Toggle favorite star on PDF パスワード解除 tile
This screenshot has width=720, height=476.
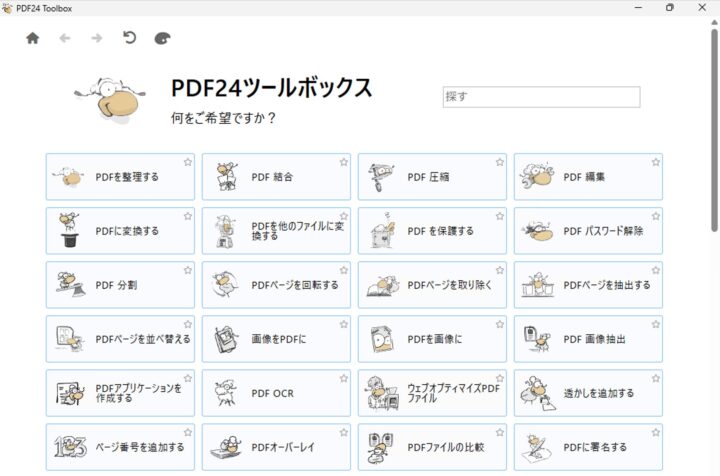click(655, 216)
